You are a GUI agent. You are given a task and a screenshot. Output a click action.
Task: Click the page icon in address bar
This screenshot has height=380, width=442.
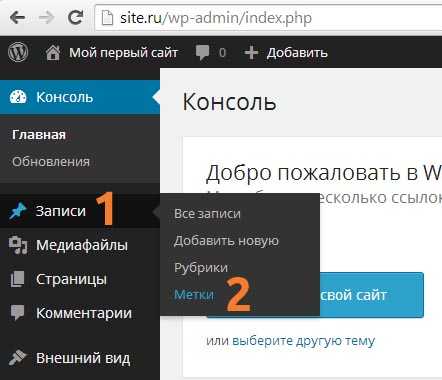pos(107,18)
